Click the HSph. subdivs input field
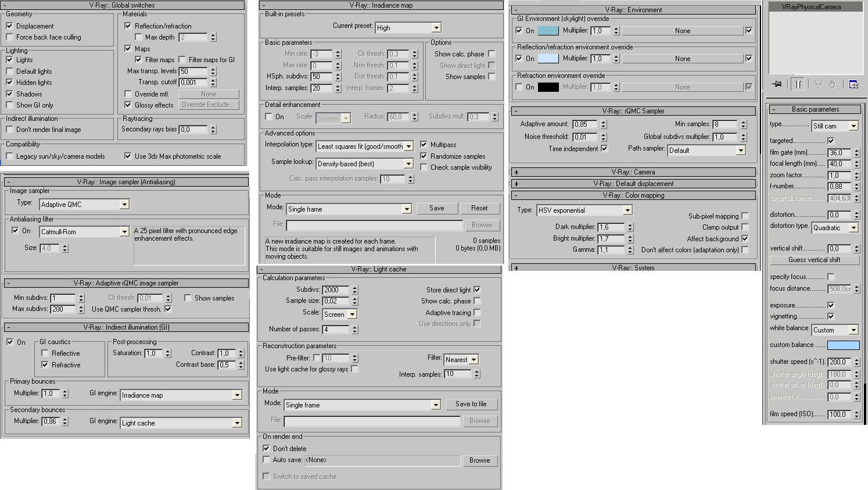This screenshot has width=868, height=490. (x=322, y=77)
